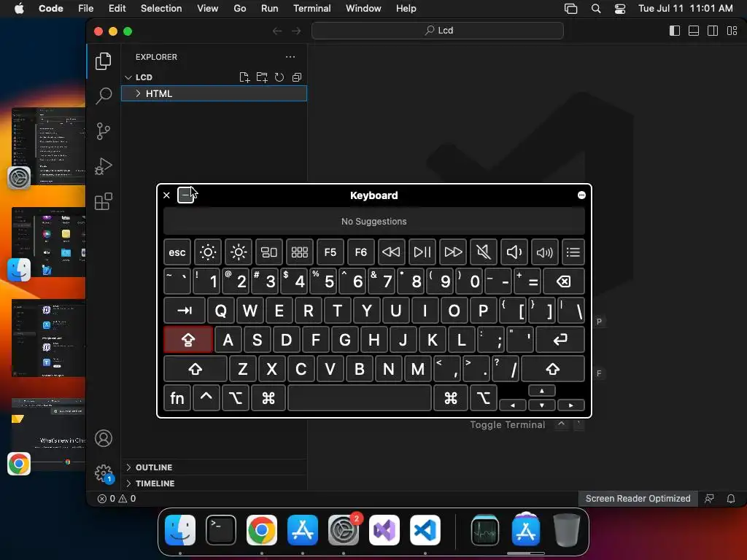Tap the volume down key
The height and width of the screenshot is (560, 747).
click(x=514, y=252)
